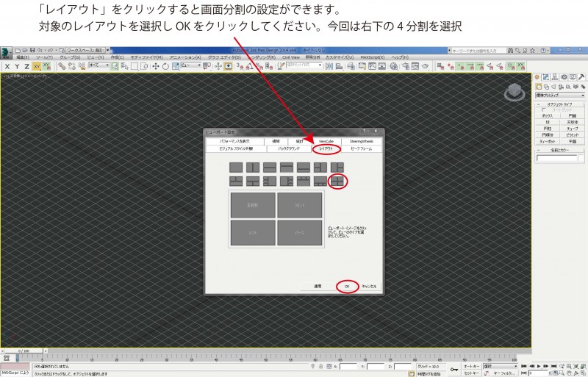Enable the オートグリッド checkbox
Image resolution: width=588 pixels, height=377 pixels.
544,110
